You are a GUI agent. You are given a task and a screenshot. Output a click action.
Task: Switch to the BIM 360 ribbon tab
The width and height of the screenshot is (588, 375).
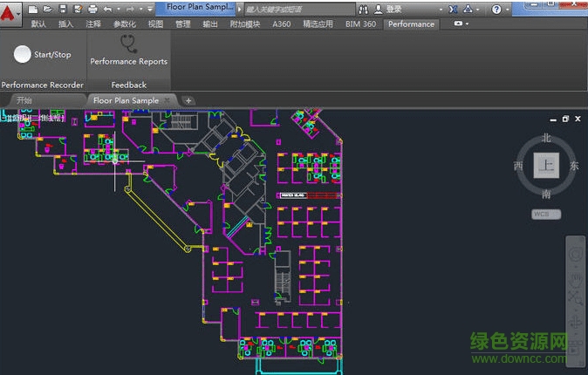(360, 24)
